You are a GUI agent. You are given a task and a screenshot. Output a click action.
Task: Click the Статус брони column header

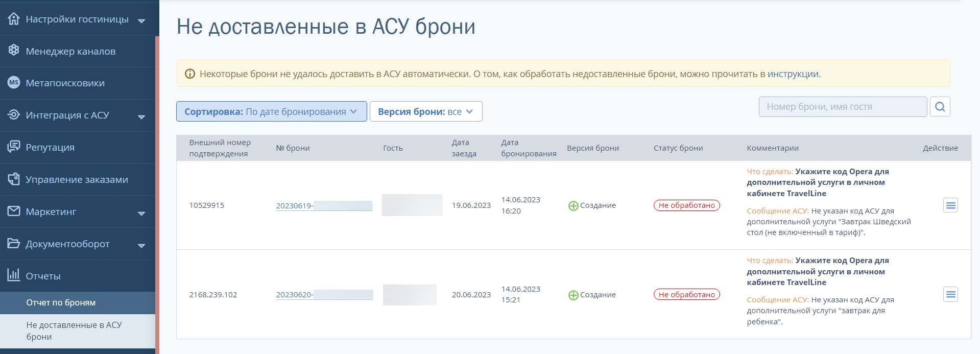[678, 148]
